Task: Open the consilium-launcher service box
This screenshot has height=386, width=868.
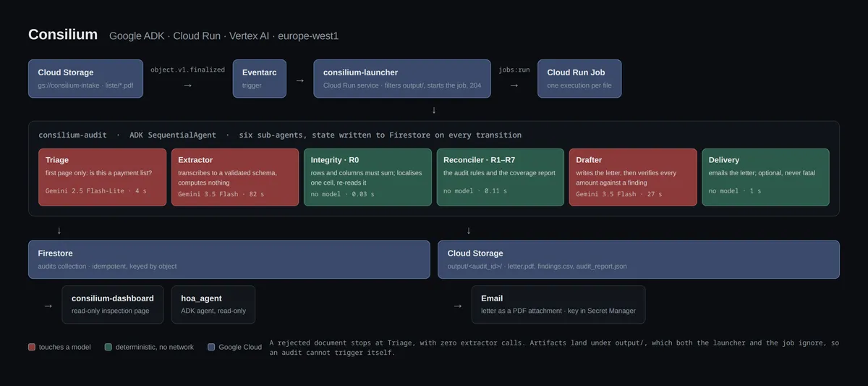Action: (x=402, y=79)
